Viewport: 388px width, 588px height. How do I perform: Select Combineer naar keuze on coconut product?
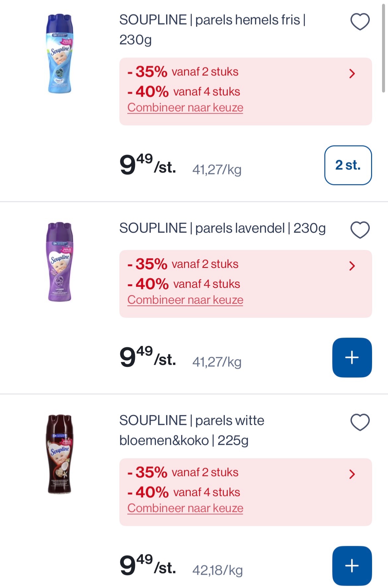(x=185, y=508)
